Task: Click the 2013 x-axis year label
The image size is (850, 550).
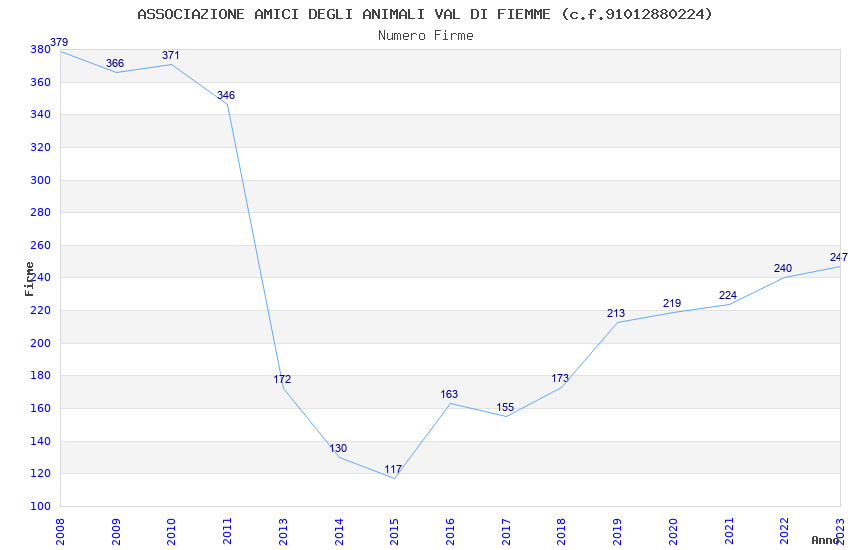Action: (x=282, y=531)
